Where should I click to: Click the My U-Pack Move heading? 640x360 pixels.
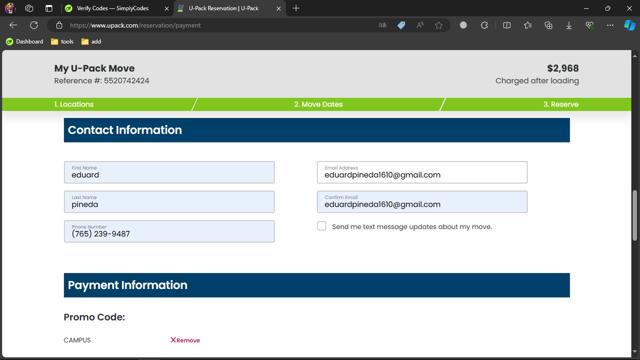(x=94, y=68)
